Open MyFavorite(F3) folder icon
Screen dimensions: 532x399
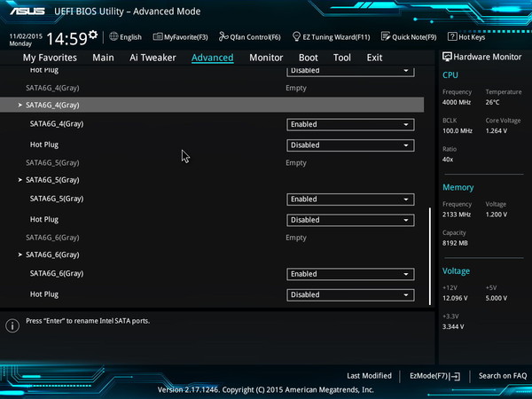coord(158,36)
